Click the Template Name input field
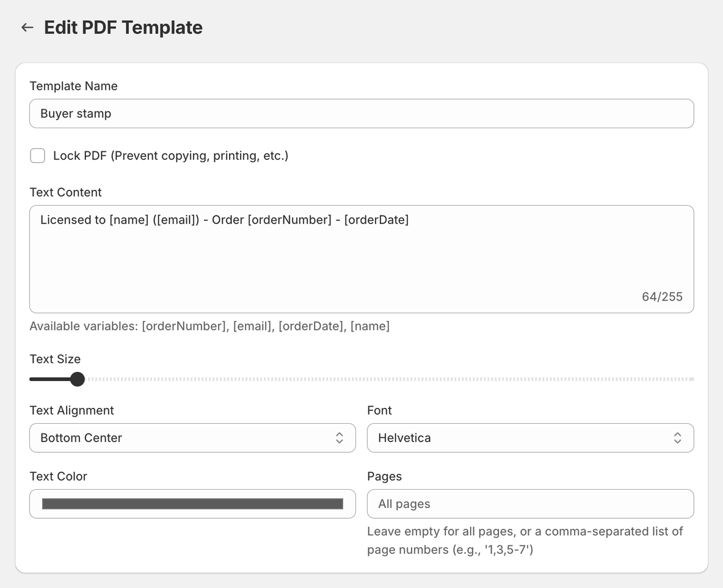 [361, 114]
